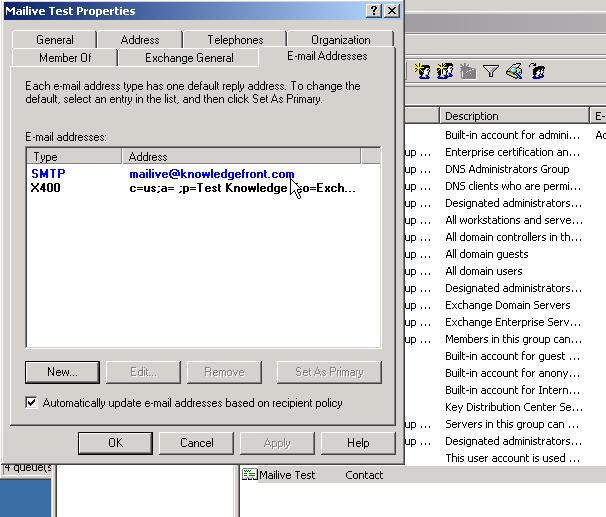This screenshot has width=606, height=517.
Task: Select 'Enterprise certification an...' row
Action: coord(512,152)
